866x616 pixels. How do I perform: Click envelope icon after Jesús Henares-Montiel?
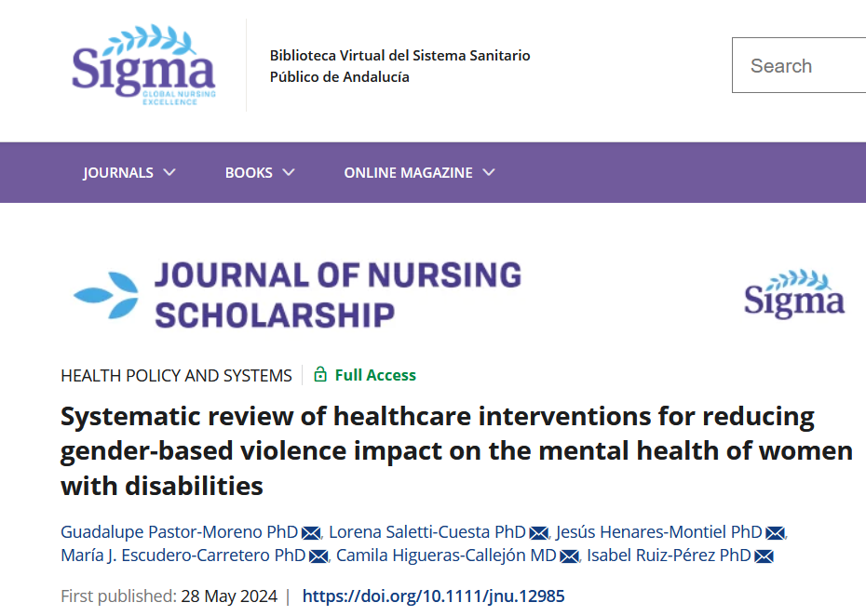[775, 533]
